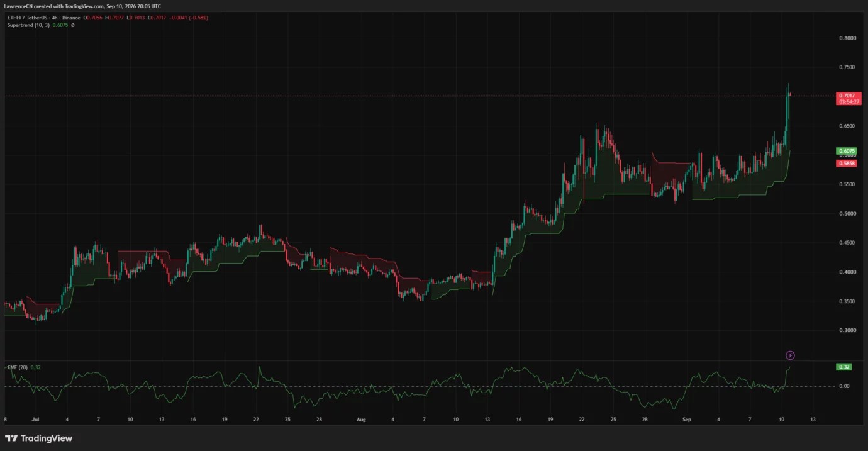Click the LawrenceCN author name in caption
Viewport: 868px width, 451px height.
click(19, 6)
